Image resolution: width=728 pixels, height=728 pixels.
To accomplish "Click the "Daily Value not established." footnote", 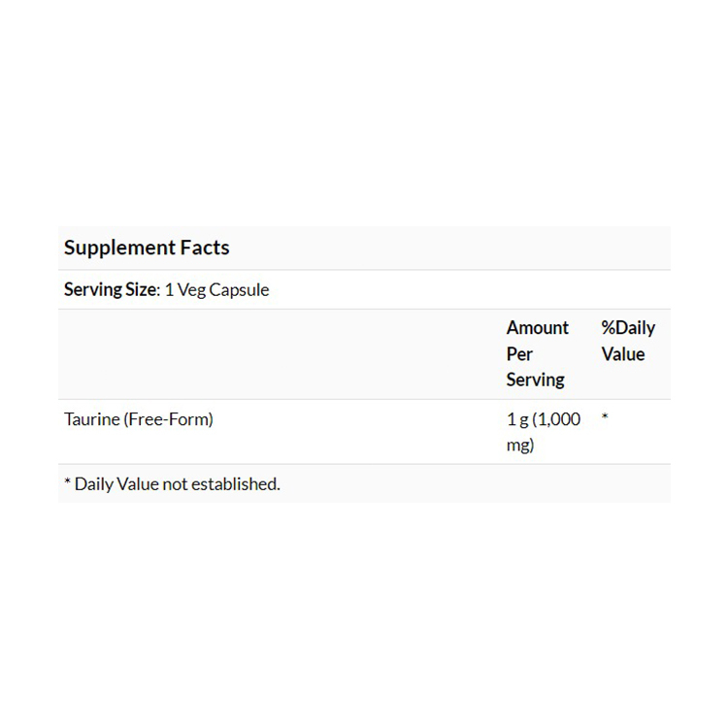I will (177, 483).
